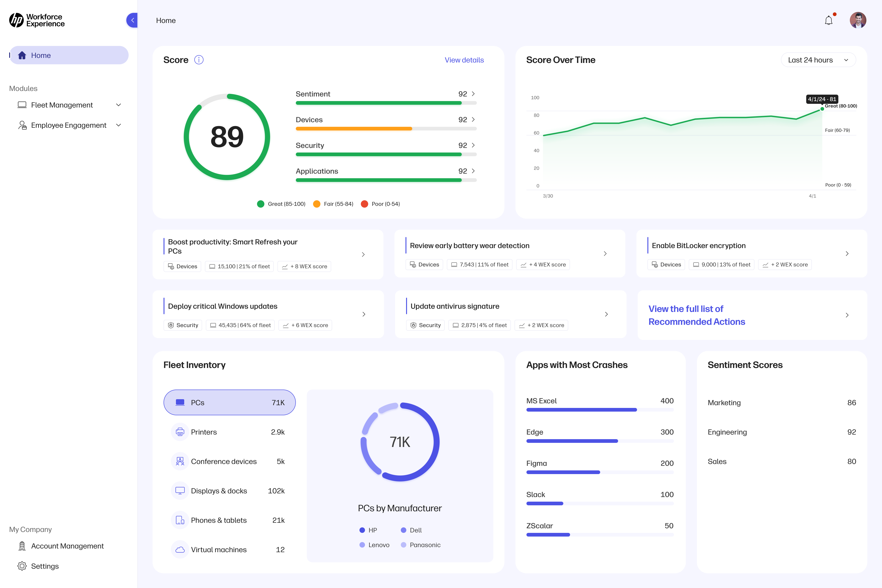Click the Virtual machines cloud icon
The height and width of the screenshot is (588, 882).
180,549
